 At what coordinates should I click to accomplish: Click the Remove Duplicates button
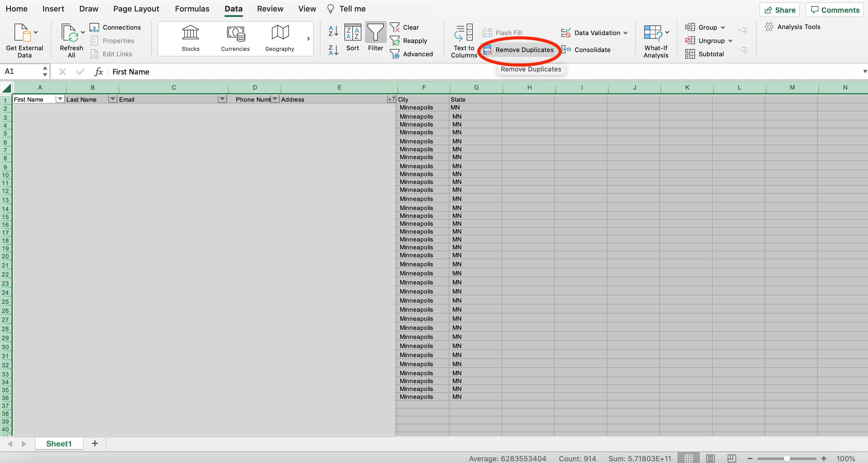point(519,50)
